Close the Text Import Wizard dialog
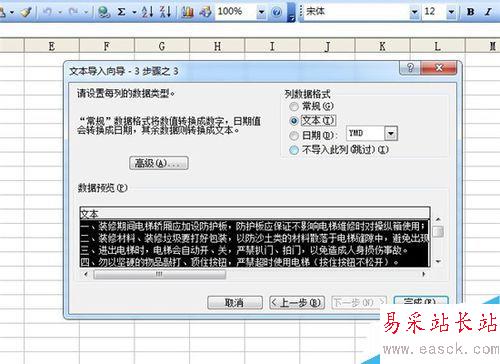 click(x=439, y=68)
